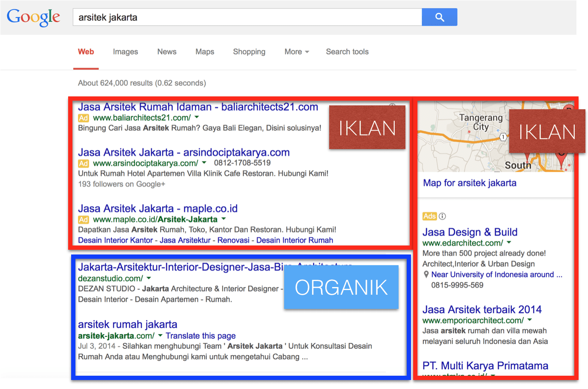Open PT. Multi Karya Primatama ad
The image size is (588, 389).
(486, 366)
